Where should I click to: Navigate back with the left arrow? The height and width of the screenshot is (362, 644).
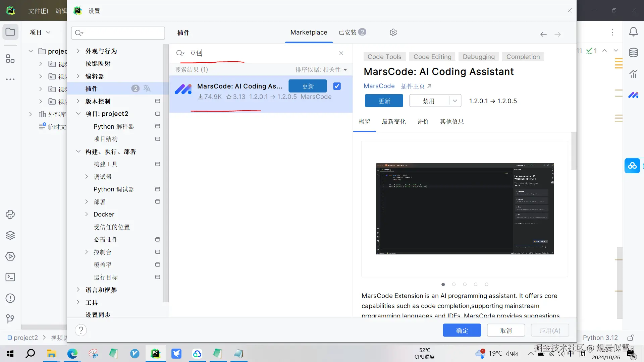543,34
